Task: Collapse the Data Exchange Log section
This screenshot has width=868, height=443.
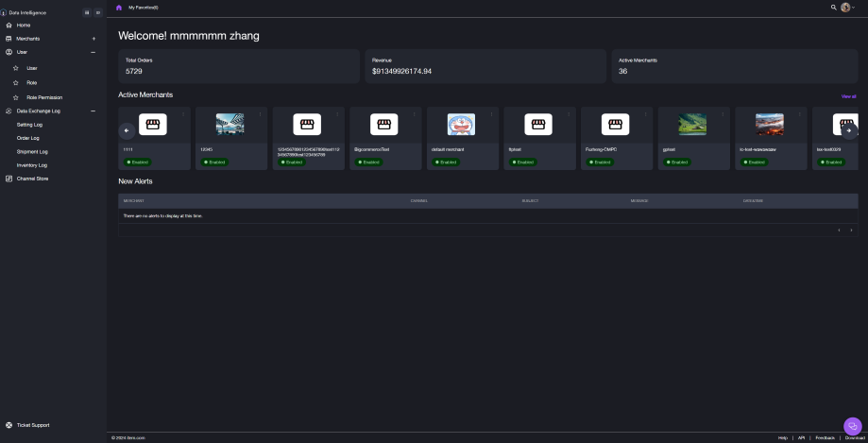Action: [93, 111]
